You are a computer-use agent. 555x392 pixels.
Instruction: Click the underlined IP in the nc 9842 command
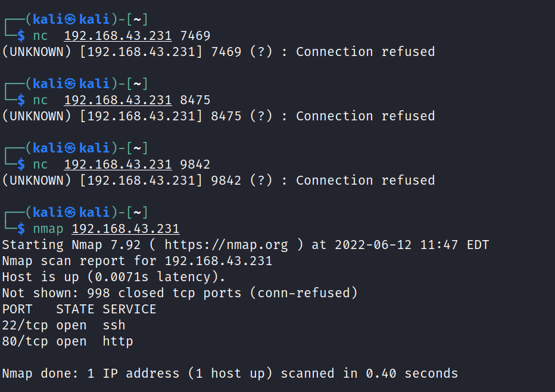pos(118,164)
